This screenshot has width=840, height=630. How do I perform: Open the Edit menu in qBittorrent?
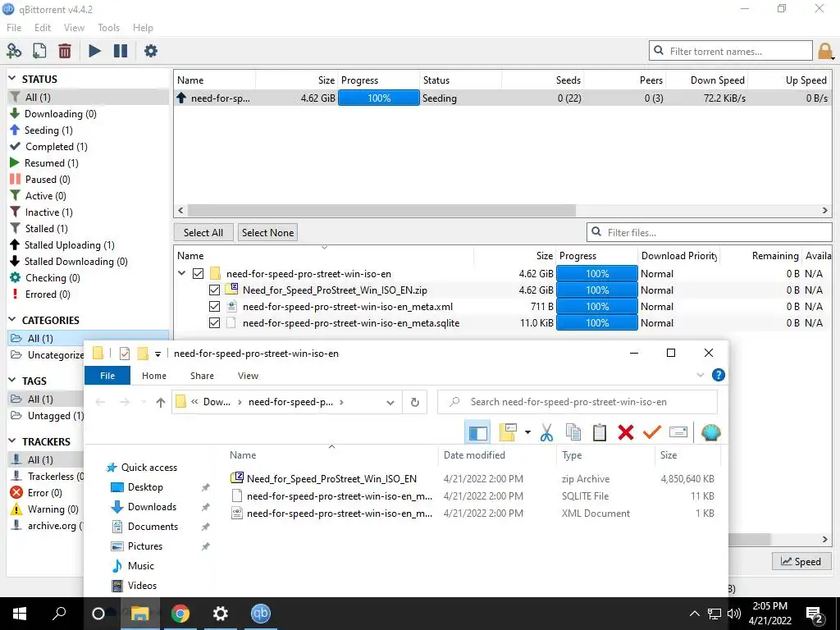point(43,28)
